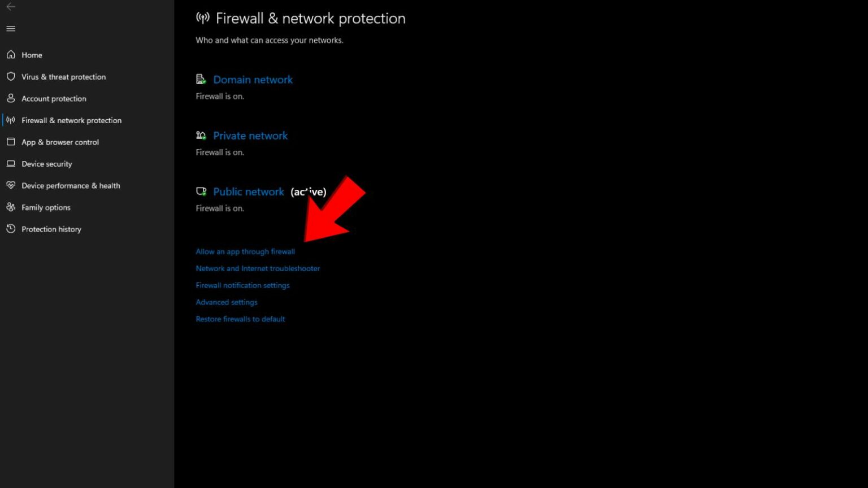Click the Public network icon with green checkmark
Viewport: 868px width, 488px height.
coord(201,191)
